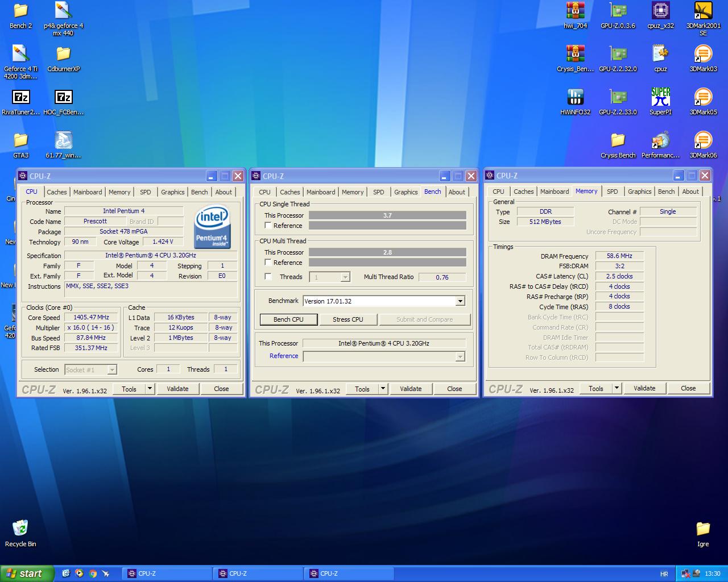Open the SuperPI desktop icon
This screenshot has width=728, height=582.
point(660,97)
